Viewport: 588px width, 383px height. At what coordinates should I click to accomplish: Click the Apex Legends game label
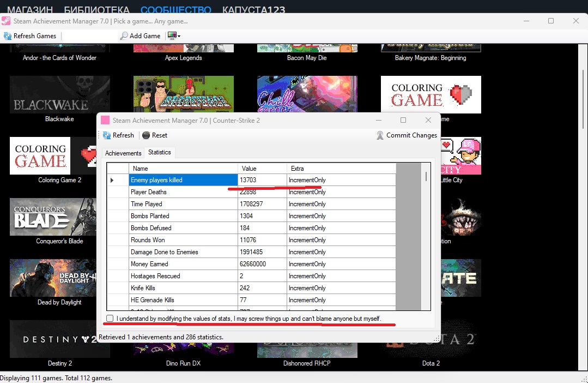pos(183,58)
